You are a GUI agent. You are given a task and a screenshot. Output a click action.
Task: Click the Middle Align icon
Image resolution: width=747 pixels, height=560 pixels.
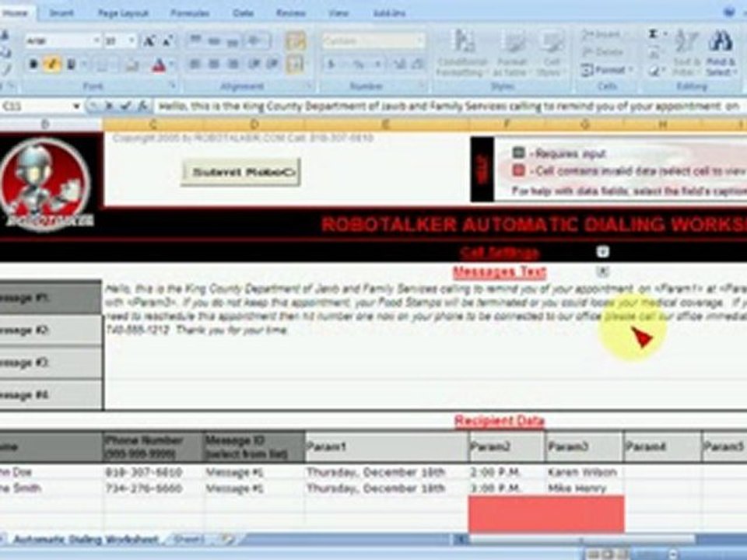click(x=214, y=41)
